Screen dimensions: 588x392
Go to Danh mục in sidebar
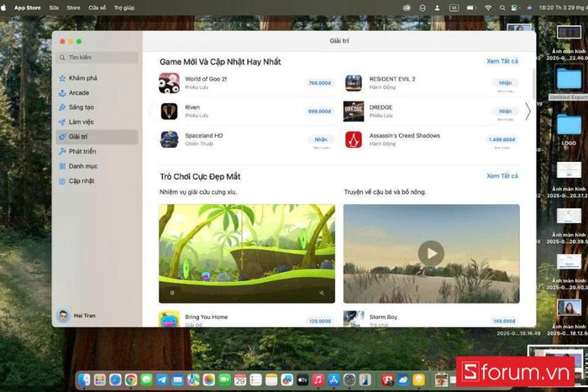[97, 166]
